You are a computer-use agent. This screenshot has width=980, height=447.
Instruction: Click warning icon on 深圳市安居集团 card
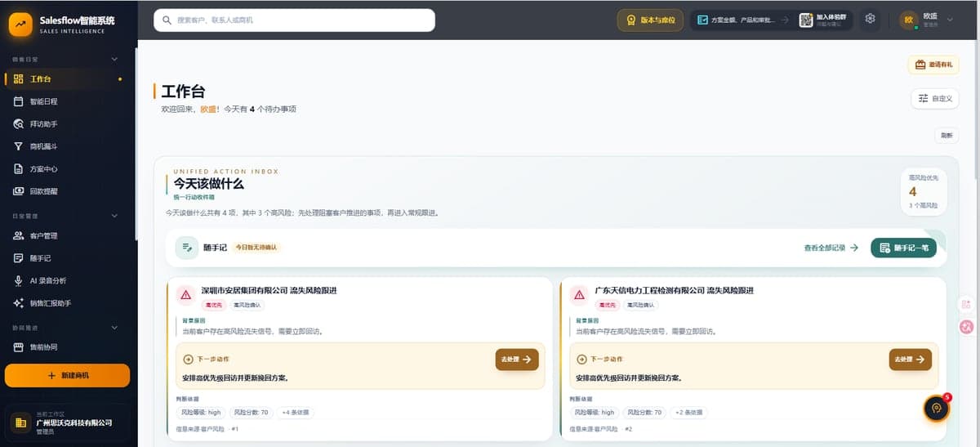tap(185, 295)
